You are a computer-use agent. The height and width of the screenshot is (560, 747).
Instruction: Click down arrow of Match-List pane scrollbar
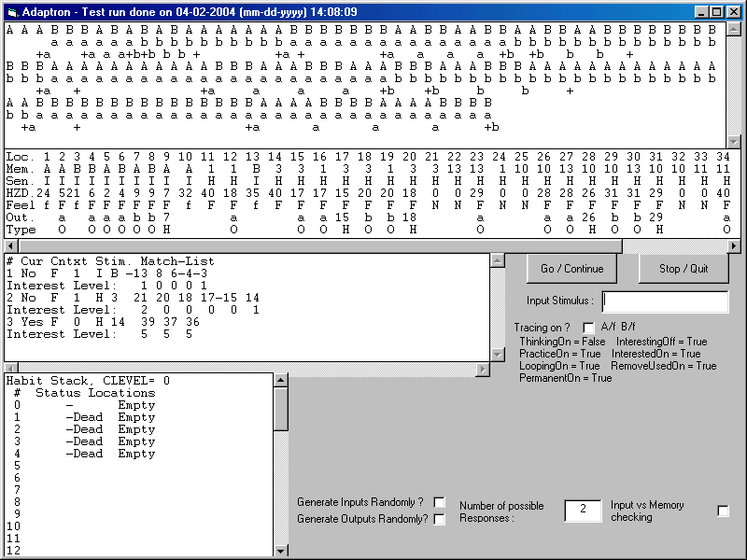coord(498,355)
